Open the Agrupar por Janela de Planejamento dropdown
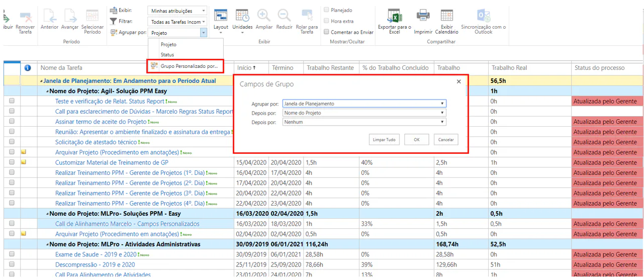The image size is (644, 280). [x=364, y=104]
